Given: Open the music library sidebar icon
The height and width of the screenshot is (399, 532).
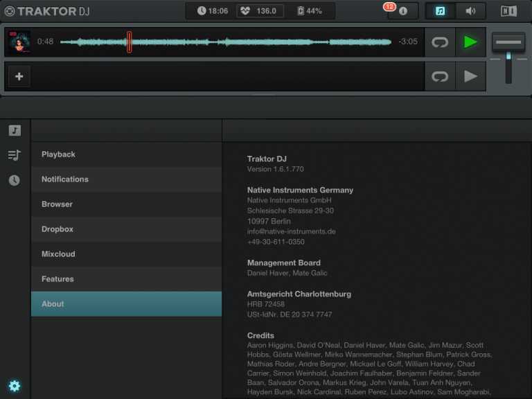Looking at the screenshot, I should [x=15, y=131].
